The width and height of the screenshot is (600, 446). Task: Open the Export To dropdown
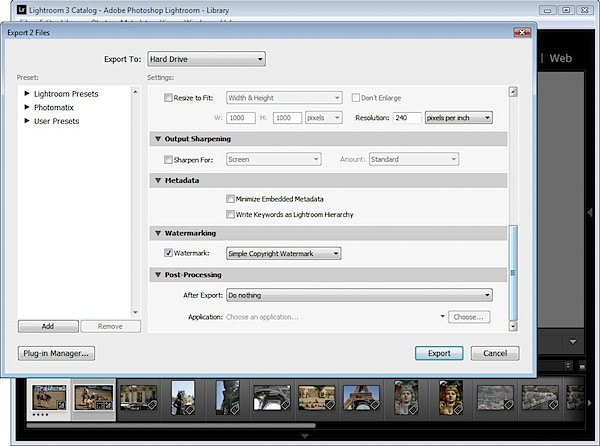(206, 59)
